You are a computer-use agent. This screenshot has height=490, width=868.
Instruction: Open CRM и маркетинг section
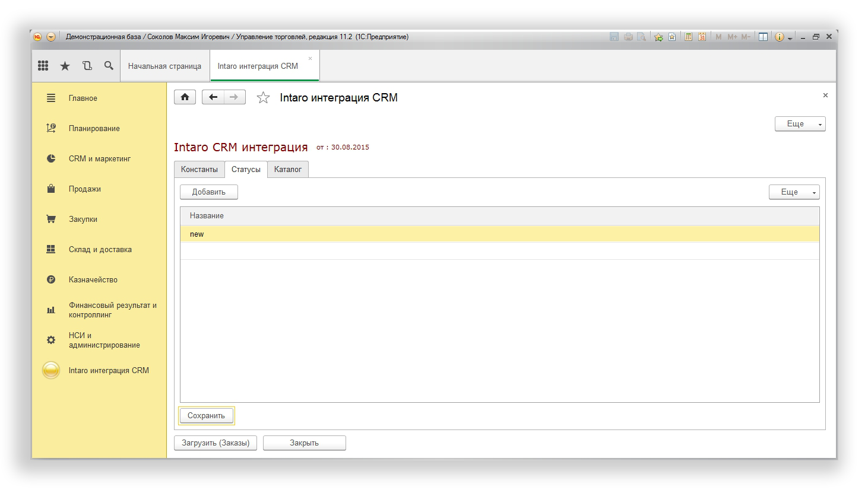coord(100,159)
